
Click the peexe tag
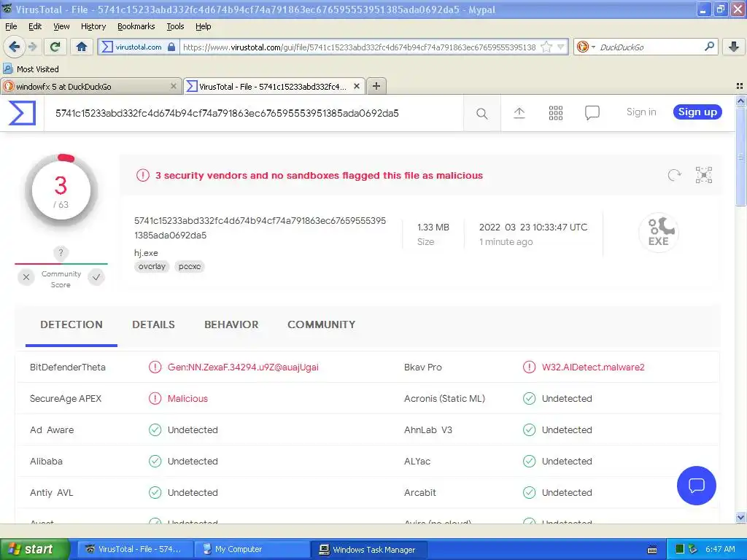click(190, 266)
